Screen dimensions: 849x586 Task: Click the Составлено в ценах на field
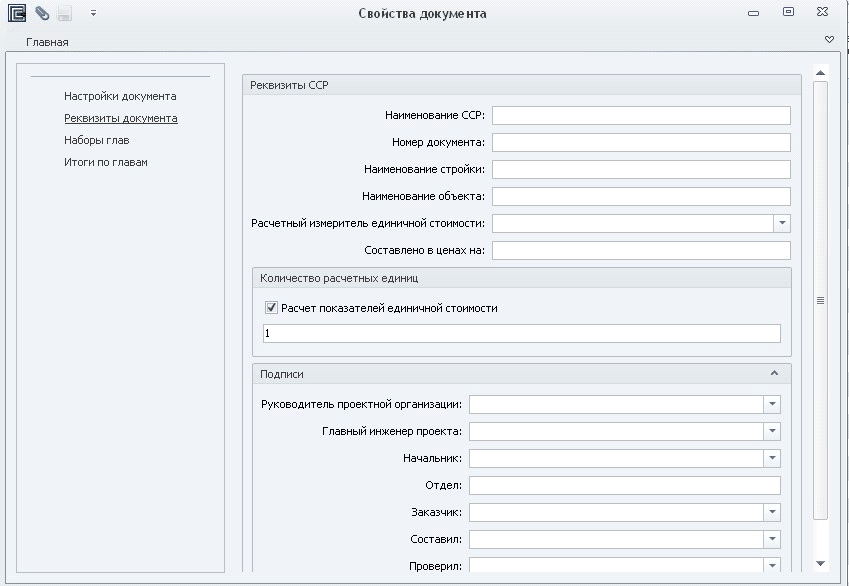click(x=640, y=250)
